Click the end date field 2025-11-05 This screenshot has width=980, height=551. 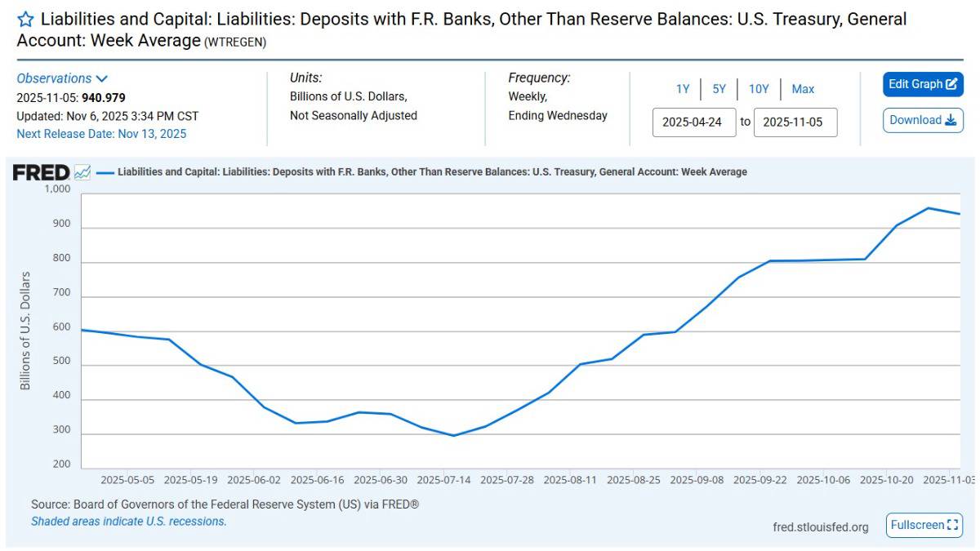795,122
